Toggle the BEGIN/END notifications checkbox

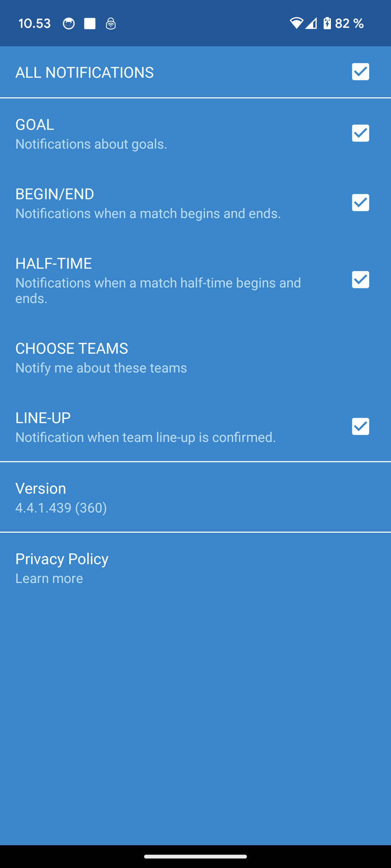pyautogui.click(x=360, y=203)
